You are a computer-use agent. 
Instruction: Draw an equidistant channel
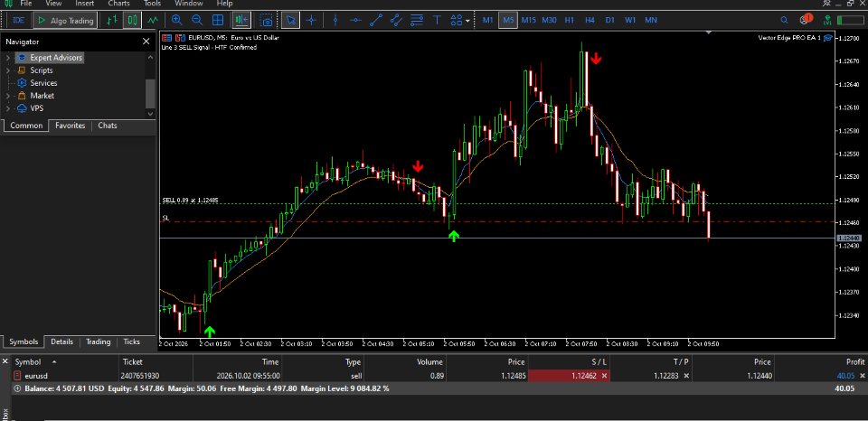(396, 21)
